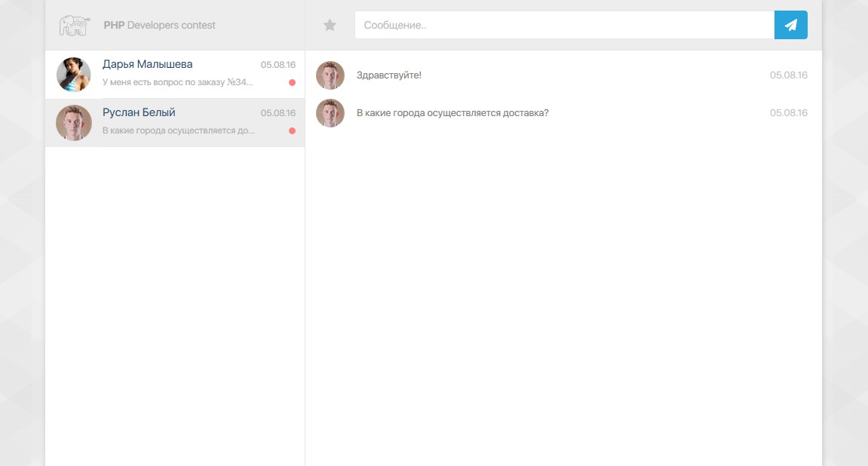This screenshot has width=868, height=466.
Task: Open the PHP Developers contest title
Action: [x=159, y=26]
